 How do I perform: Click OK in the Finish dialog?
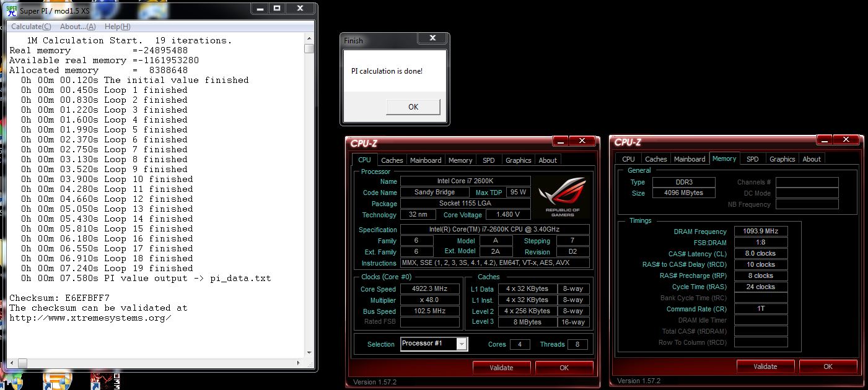[x=413, y=106]
